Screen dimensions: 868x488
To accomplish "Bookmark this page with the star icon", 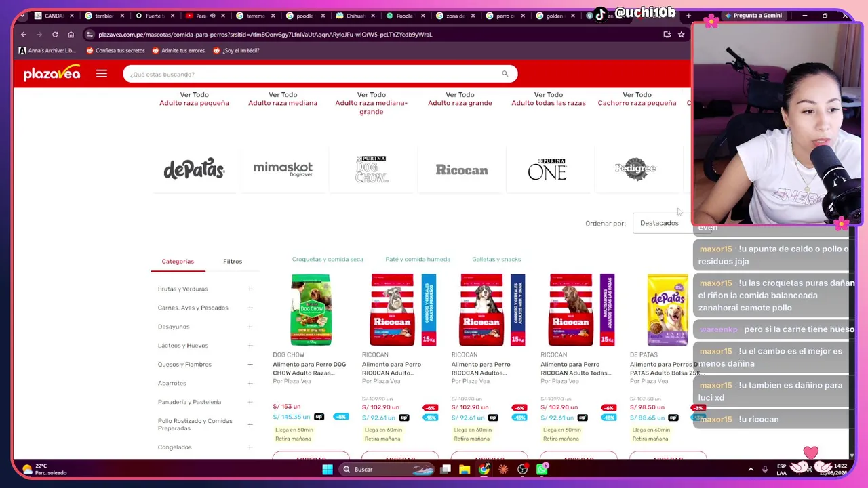I will [681, 34].
